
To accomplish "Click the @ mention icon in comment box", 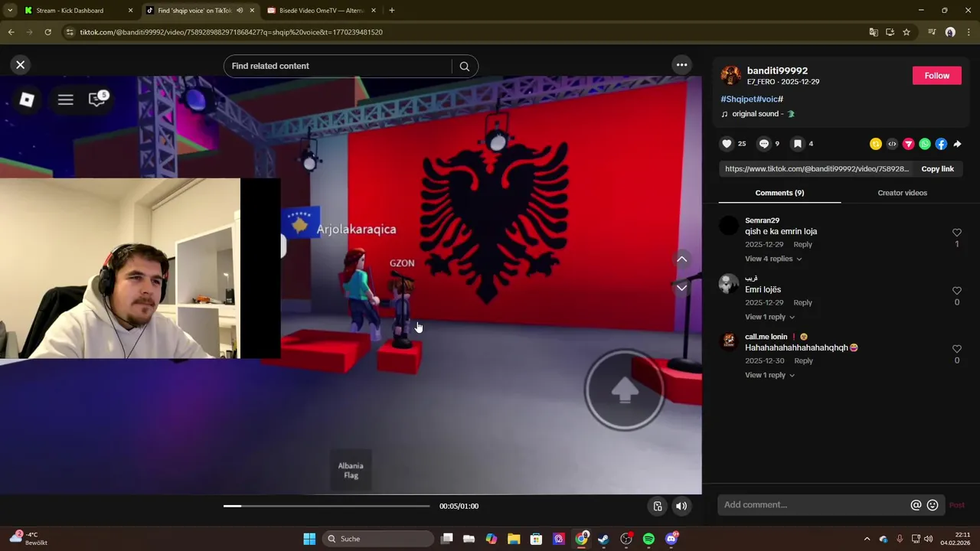I will [x=916, y=505].
